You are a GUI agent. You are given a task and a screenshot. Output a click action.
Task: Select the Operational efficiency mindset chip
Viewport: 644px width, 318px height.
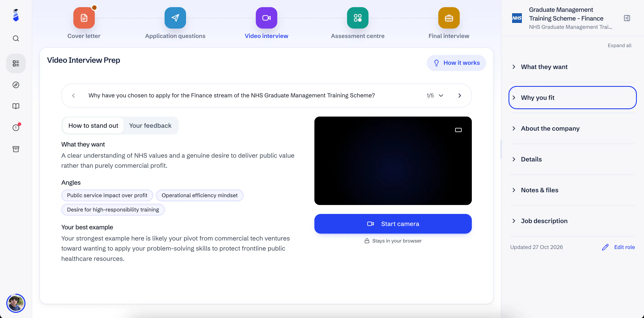199,195
